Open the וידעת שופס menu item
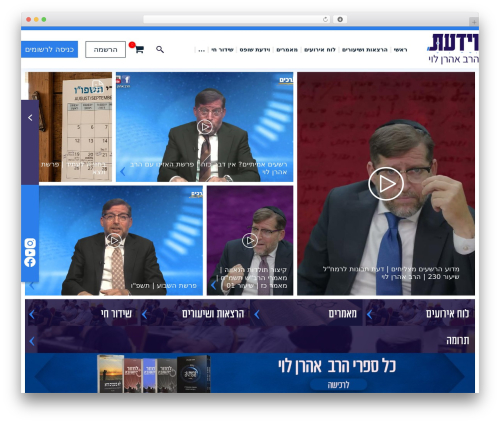This screenshot has height=423, width=500. coord(255,50)
